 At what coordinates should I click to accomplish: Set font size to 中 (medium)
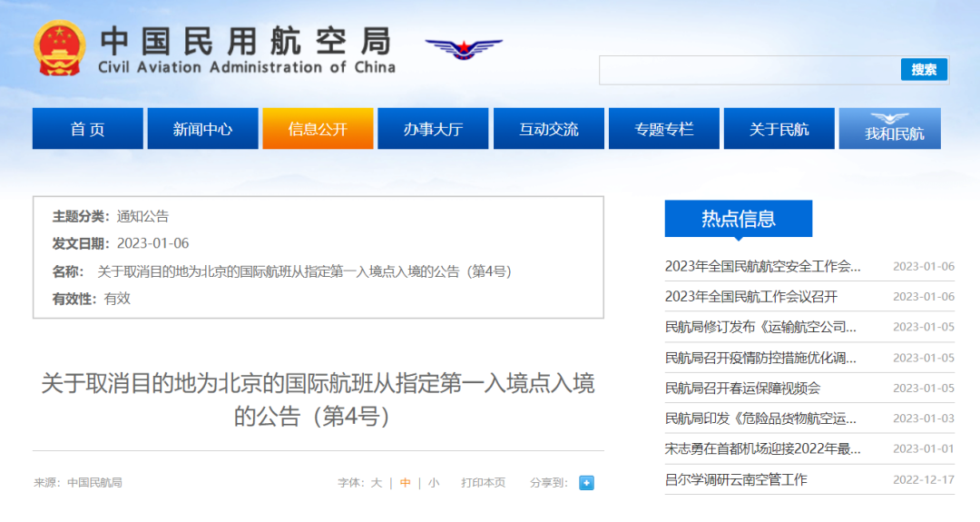405,483
